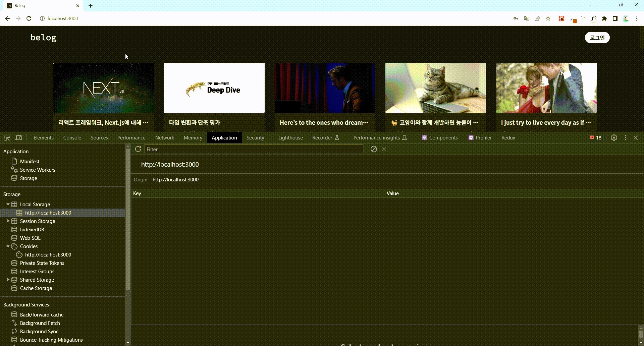The image size is (644, 346).
Task: Click the 18 issues badge
Action: point(596,138)
